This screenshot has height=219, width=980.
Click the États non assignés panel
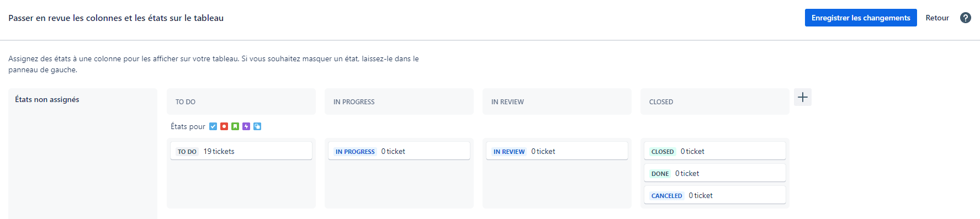pos(83,153)
